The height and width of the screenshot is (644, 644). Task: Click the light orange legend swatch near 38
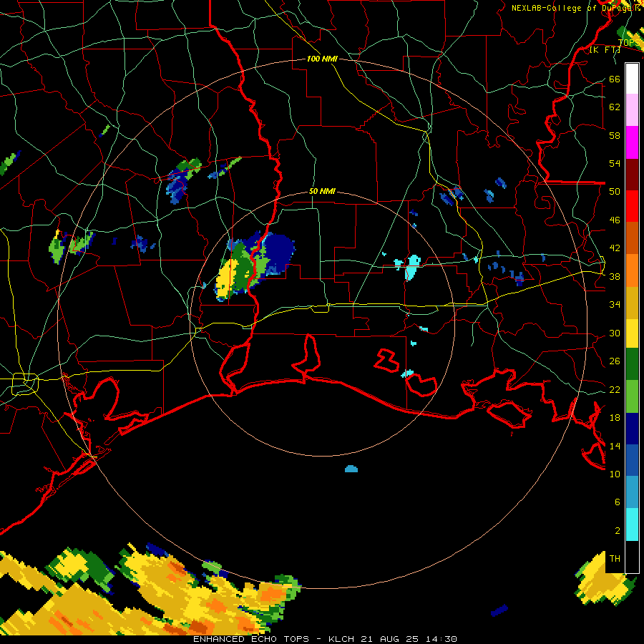tap(632, 270)
